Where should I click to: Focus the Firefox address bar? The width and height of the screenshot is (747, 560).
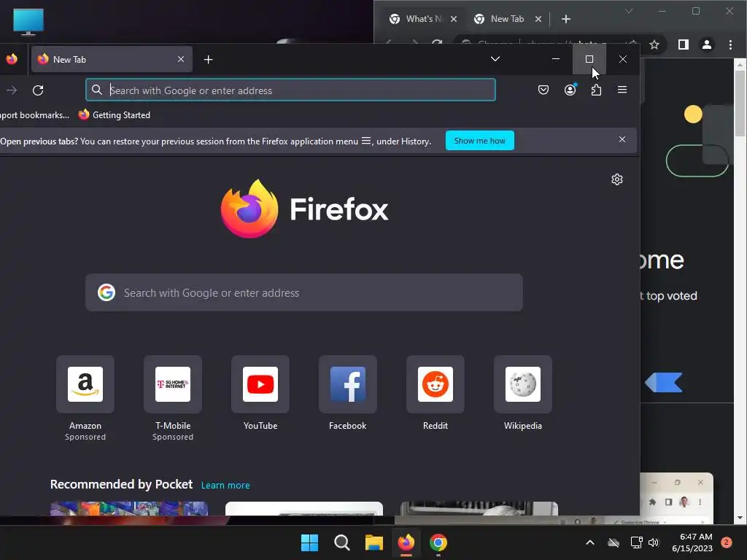pyautogui.click(x=290, y=90)
